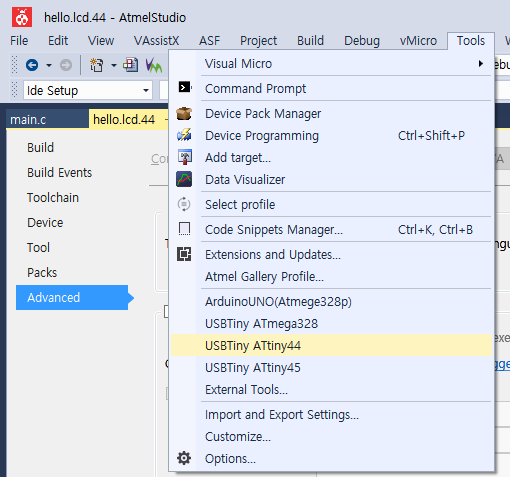
Task: Click the Device Pack Manager box icon
Action: coord(184,113)
